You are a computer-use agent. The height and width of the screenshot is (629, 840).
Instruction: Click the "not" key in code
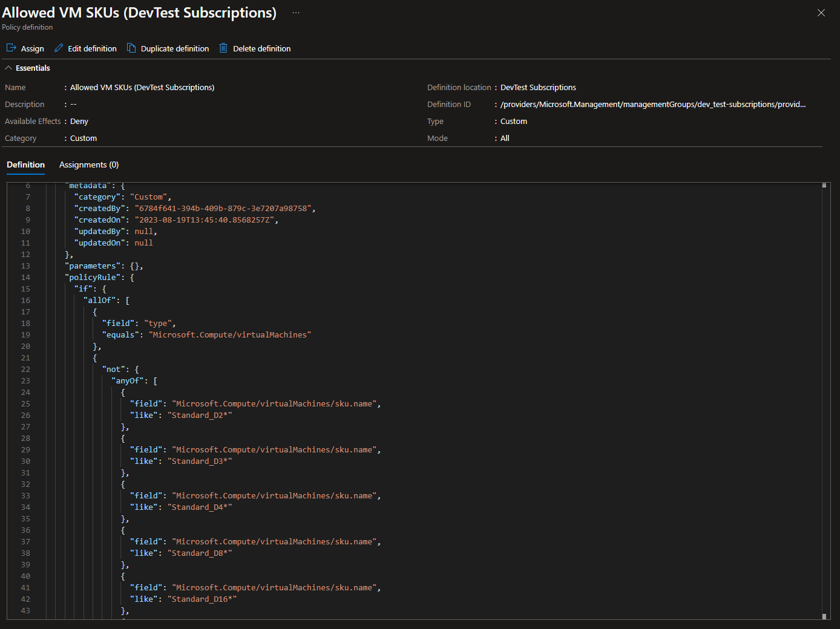point(114,369)
